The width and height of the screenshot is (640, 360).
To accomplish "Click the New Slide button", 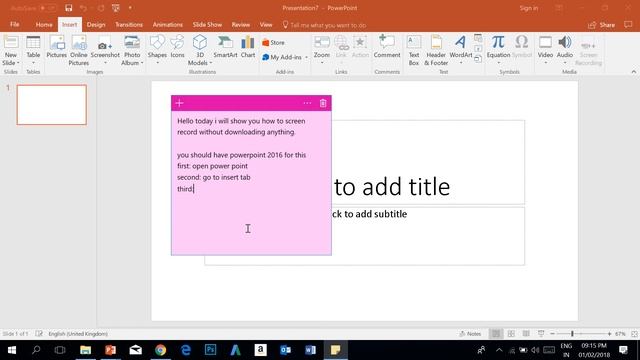I will pos(11,50).
